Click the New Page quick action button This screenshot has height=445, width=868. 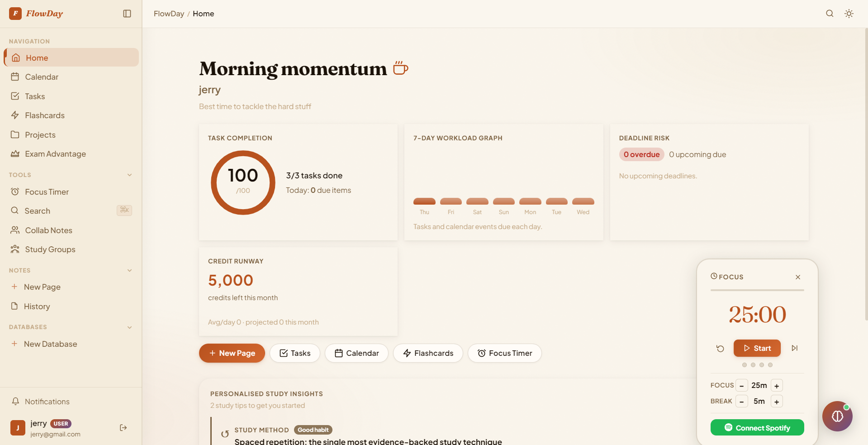(232, 353)
